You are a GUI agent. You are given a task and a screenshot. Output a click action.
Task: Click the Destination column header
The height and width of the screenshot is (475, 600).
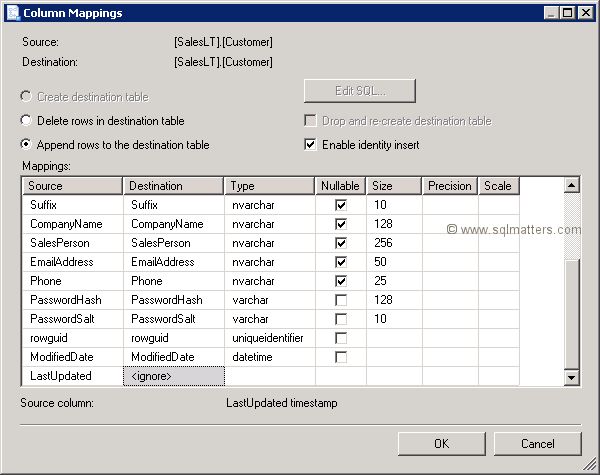[x=174, y=186]
